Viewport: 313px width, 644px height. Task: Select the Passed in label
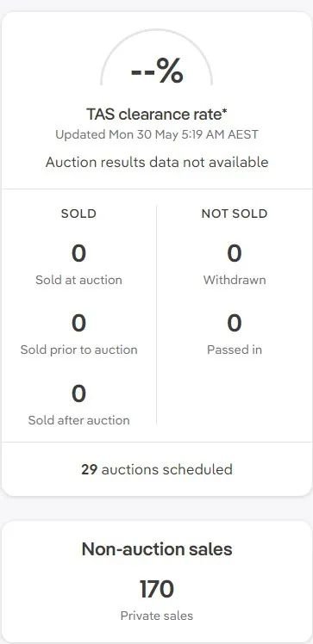pyautogui.click(x=235, y=350)
